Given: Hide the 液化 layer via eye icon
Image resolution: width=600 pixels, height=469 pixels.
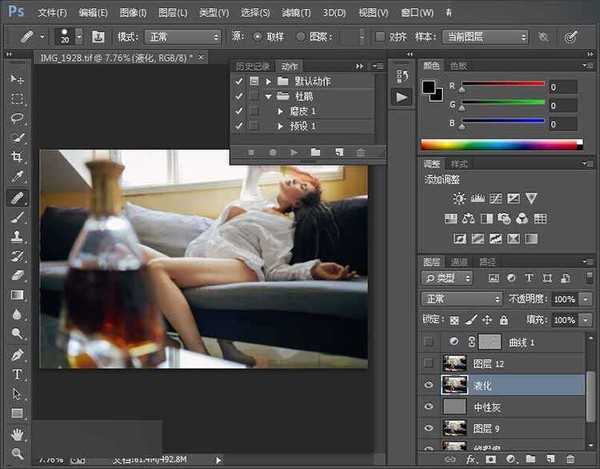Looking at the screenshot, I should click(x=431, y=384).
